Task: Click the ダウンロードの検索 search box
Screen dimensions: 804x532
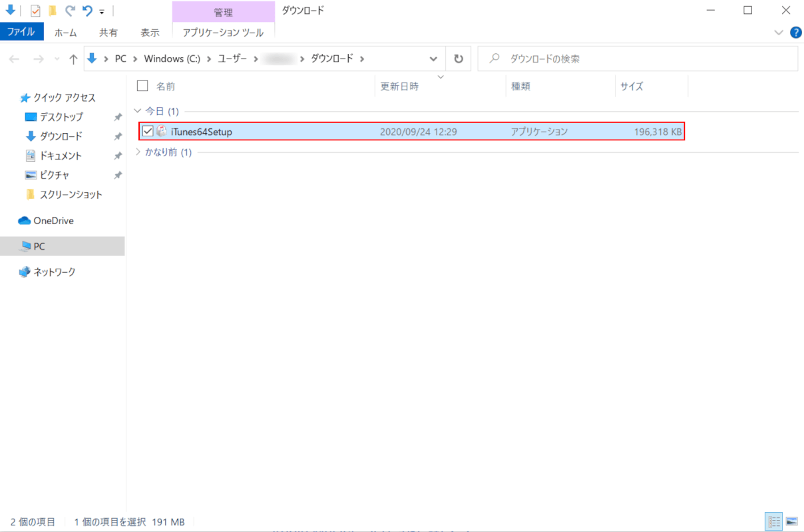Action: [639, 59]
